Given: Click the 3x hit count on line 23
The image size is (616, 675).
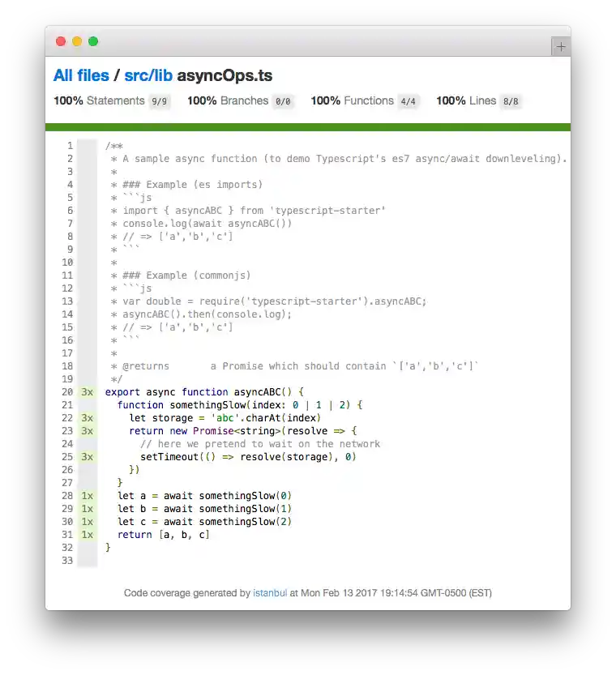Looking at the screenshot, I should tap(88, 431).
